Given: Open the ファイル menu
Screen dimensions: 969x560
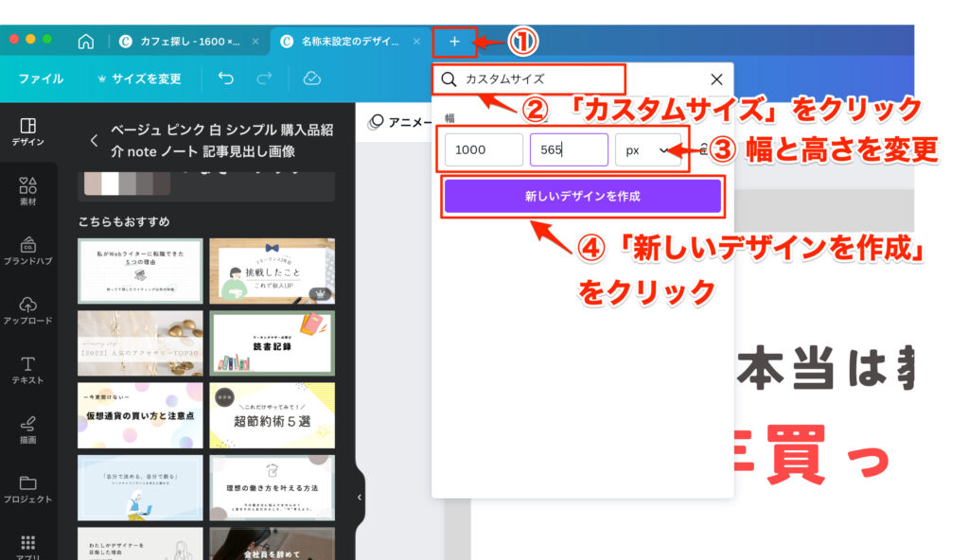Looking at the screenshot, I should coord(41,79).
